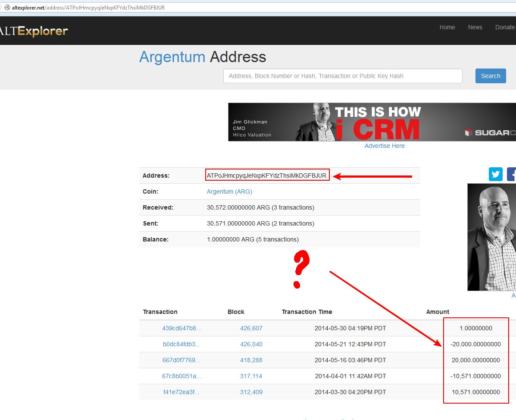Screen dimensions: 516x420
Task: Click the time 2014-05-21 12:43PM PDT
Action: pyautogui.click(x=350, y=344)
